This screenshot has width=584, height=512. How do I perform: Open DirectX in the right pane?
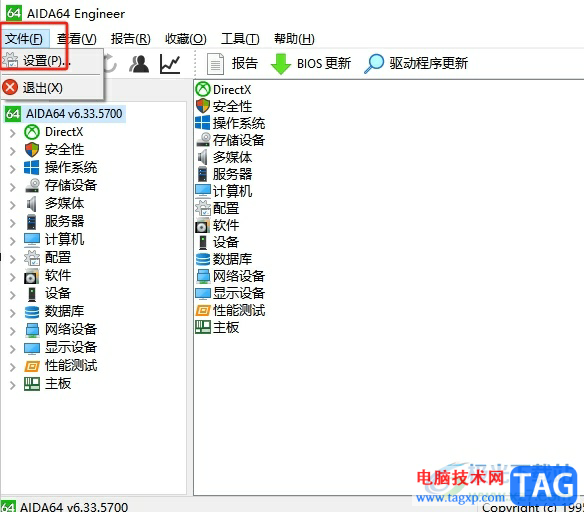(x=223, y=89)
